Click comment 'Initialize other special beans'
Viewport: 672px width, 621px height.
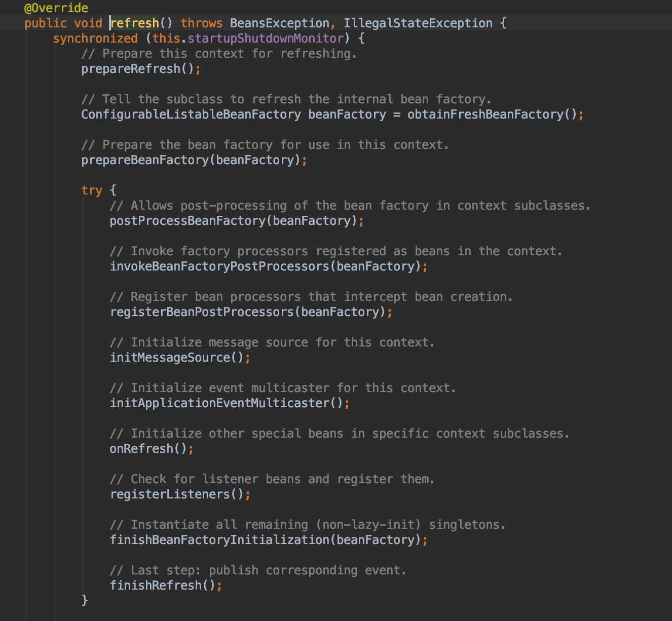(x=340, y=434)
